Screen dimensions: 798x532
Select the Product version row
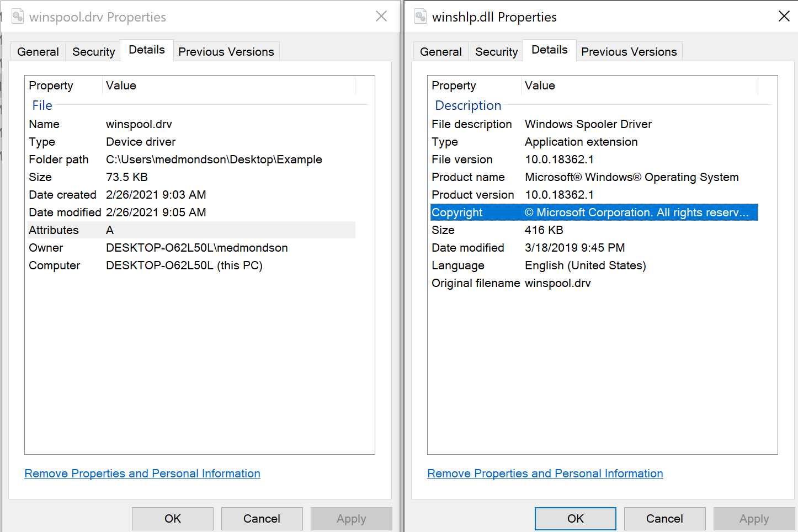[594, 195]
